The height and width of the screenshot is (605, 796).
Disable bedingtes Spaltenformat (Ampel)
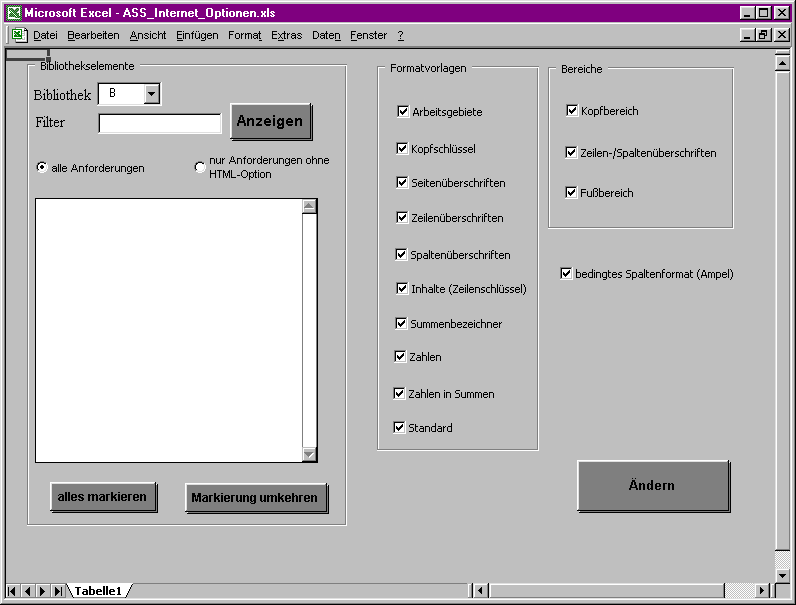tap(567, 273)
